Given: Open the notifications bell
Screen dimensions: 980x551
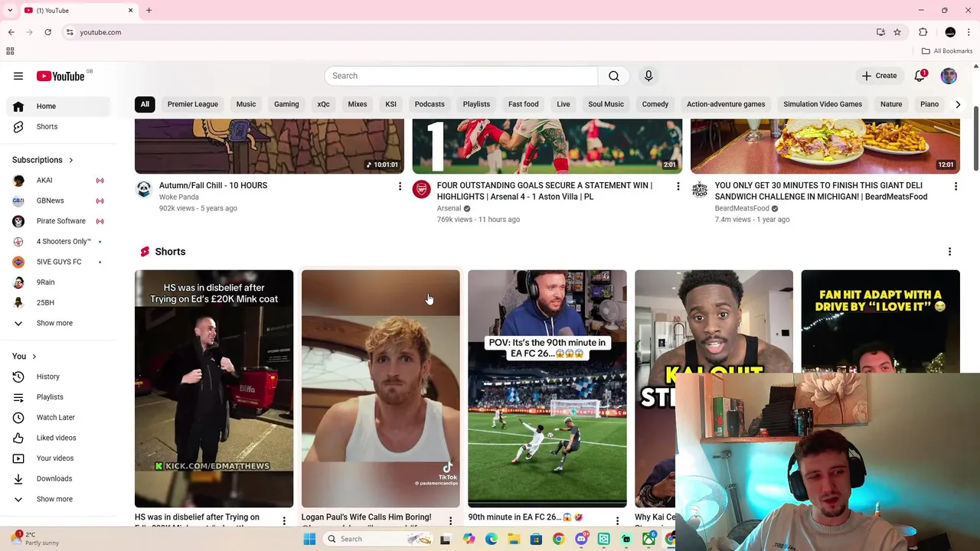Looking at the screenshot, I should pos(920,76).
